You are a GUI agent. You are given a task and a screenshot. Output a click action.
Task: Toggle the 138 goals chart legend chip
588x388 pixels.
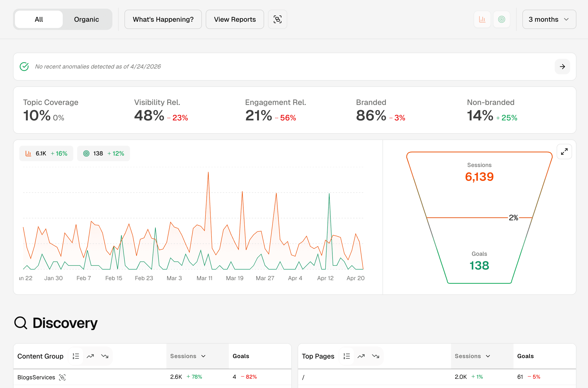coord(103,153)
